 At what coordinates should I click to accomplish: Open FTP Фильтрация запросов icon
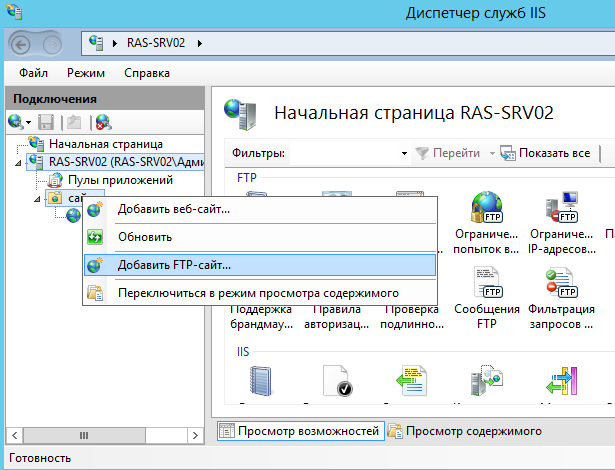tap(562, 298)
